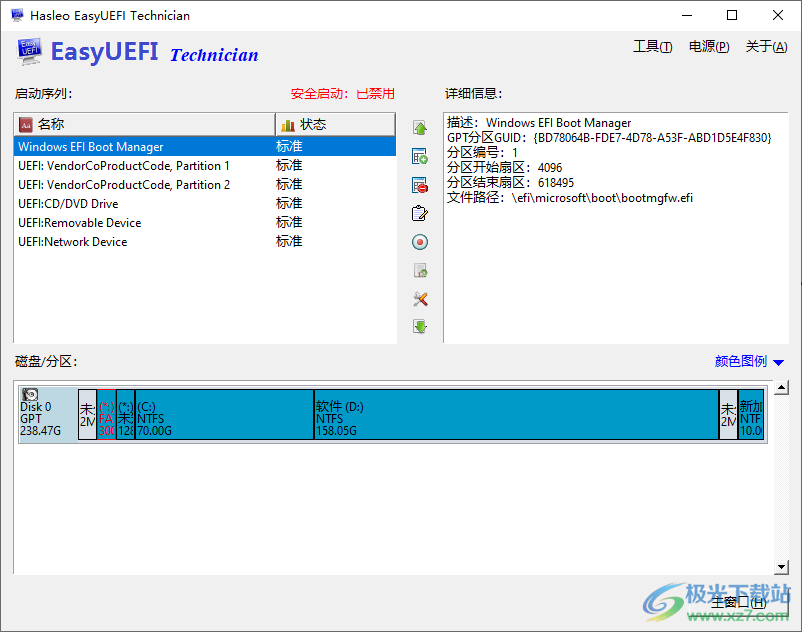Image resolution: width=802 pixels, height=632 pixels.
Task: Select the 新加 NTFS 10.0G partition
Action: (751, 414)
